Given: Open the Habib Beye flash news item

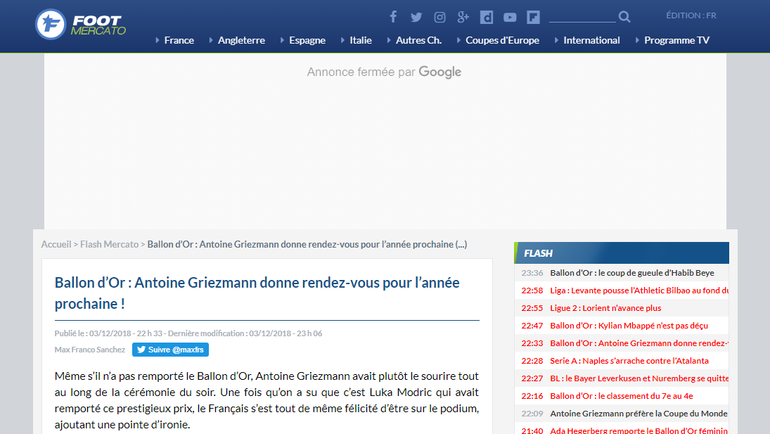Looking at the screenshot, I should click(x=632, y=273).
